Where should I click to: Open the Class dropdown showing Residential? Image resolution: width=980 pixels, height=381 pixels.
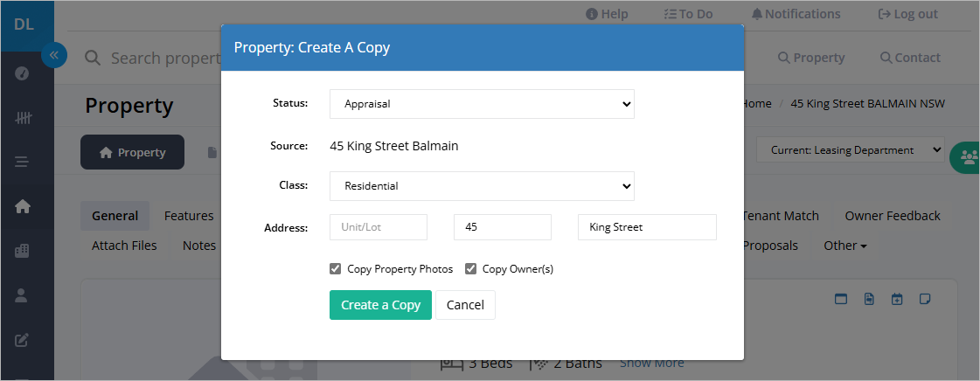[x=482, y=185]
